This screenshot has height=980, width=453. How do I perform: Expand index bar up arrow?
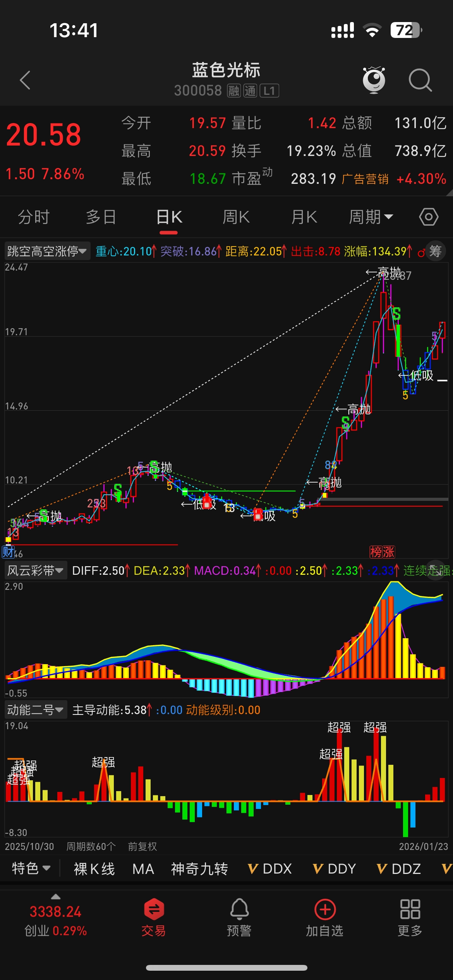[x=56, y=896]
